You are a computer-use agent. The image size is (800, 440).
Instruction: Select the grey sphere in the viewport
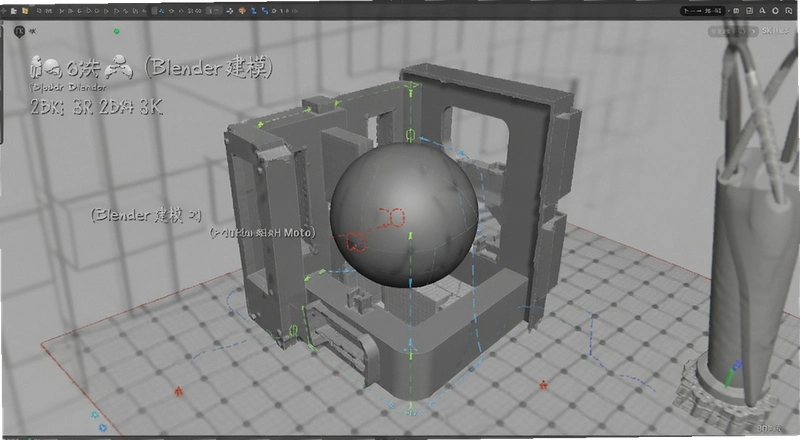(405, 214)
